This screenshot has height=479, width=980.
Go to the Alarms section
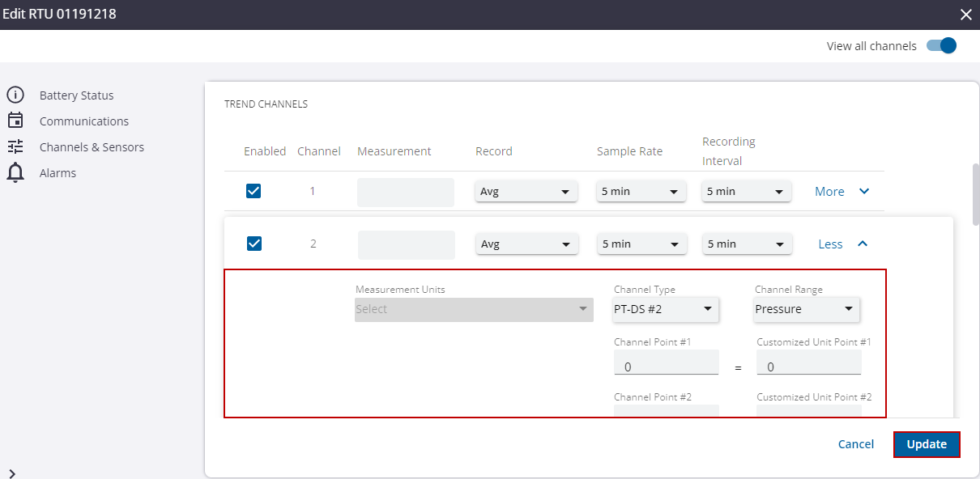(58, 173)
